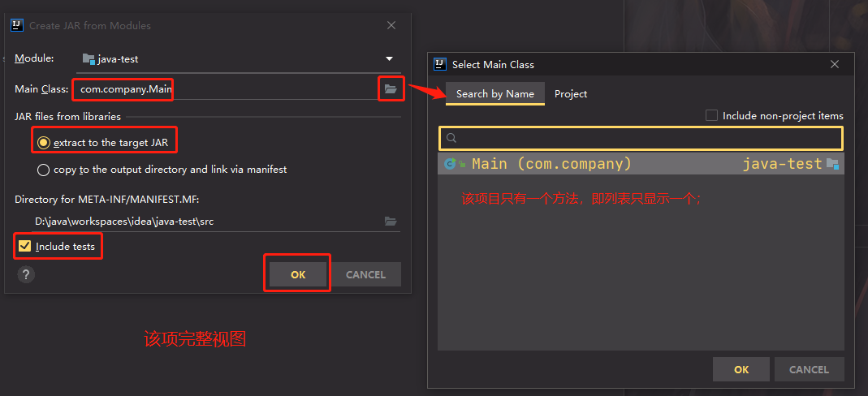Enable Include non-project items checkbox
This screenshot has height=396, width=868.
711,115
